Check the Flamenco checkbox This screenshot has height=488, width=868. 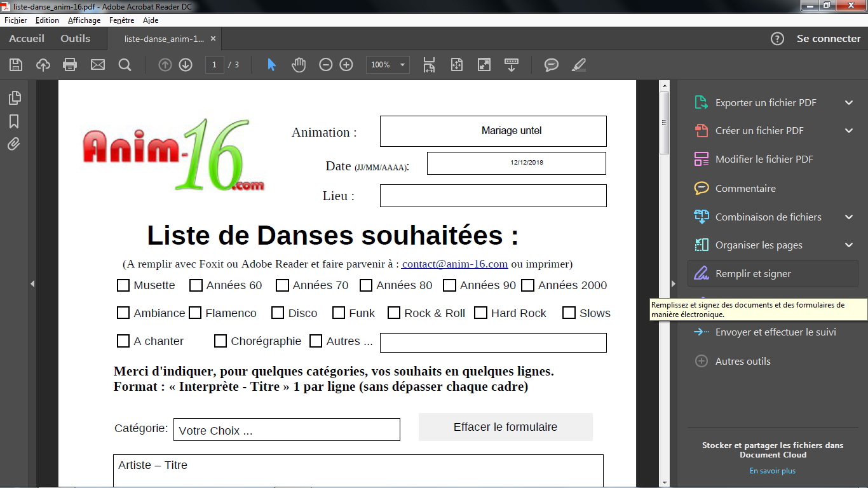pyautogui.click(x=195, y=313)
